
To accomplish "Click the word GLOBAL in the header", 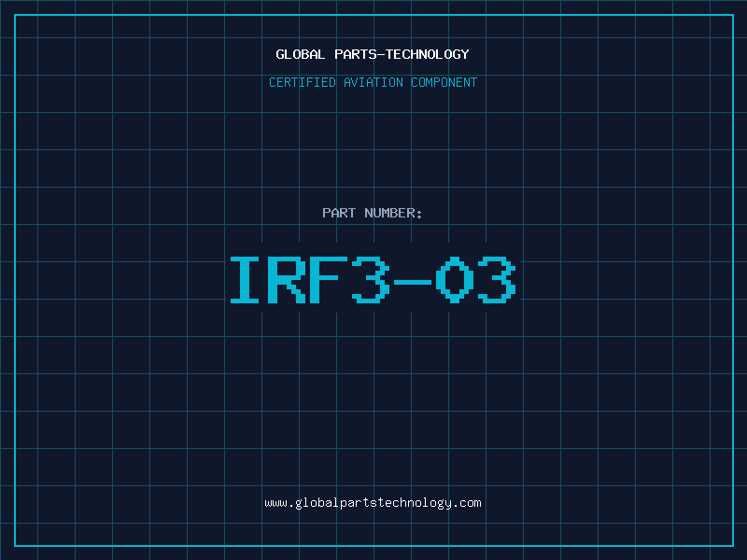I will (301, 54).
